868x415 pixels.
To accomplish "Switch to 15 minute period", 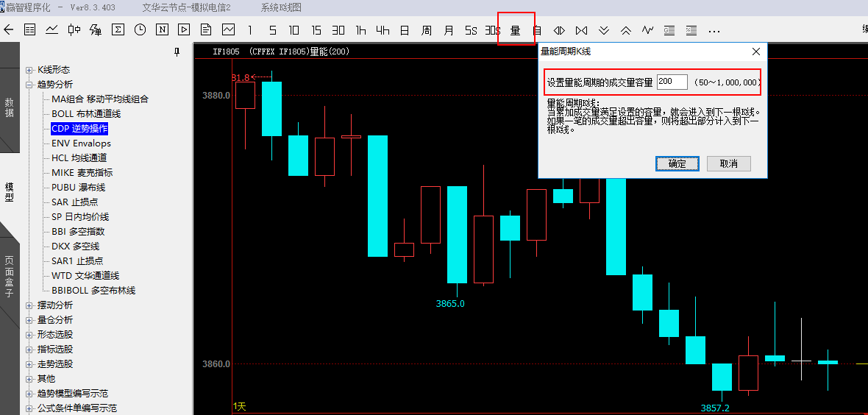I will [x=316, y=30].
